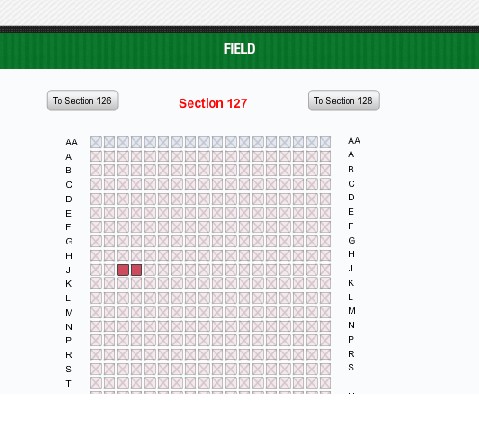Screen dimensions: 479x438
Task: Choose the last seat in row H
Action: pyautogui.click(x=325, y=256)
